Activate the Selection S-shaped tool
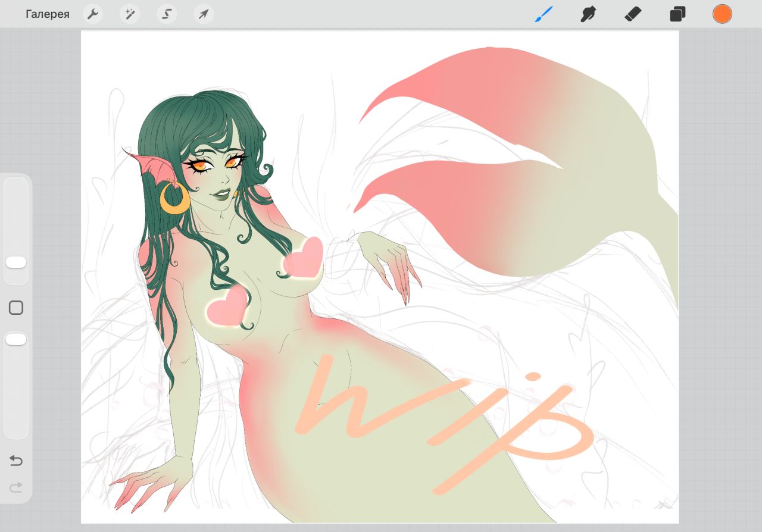The height and width of the screenshot is (532, 762). (167, 14)
